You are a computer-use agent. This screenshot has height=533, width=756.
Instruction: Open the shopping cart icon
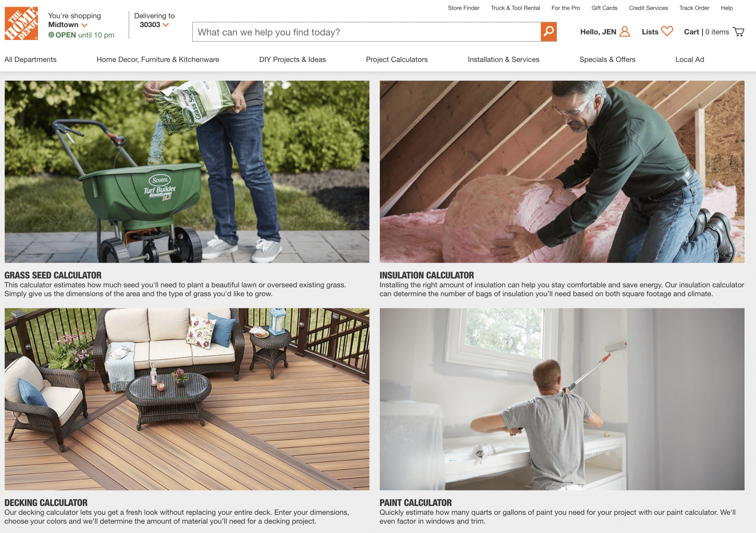(738, 32)
